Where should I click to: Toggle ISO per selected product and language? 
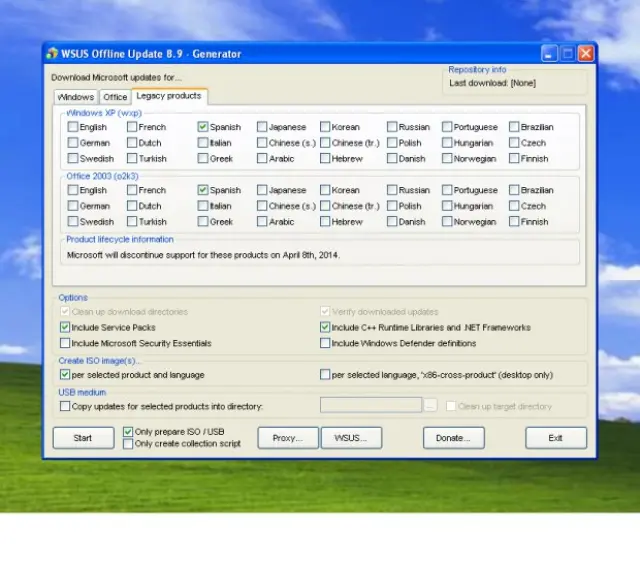(65, 375)
